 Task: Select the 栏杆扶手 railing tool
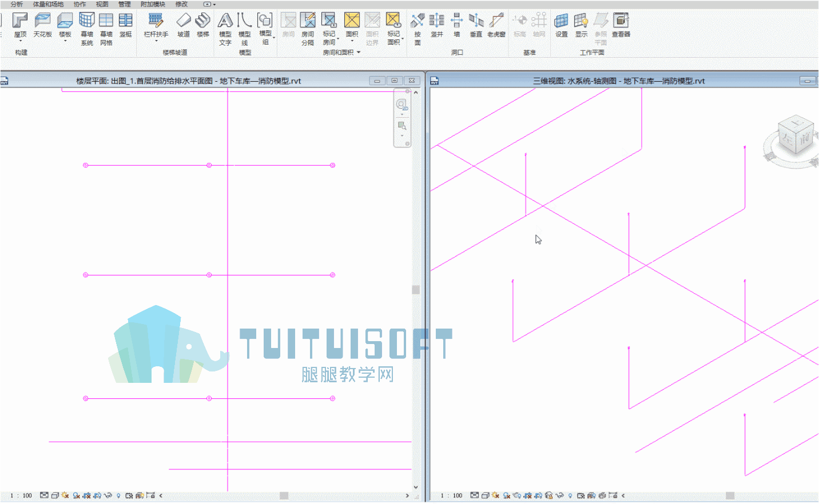(156, 27)
